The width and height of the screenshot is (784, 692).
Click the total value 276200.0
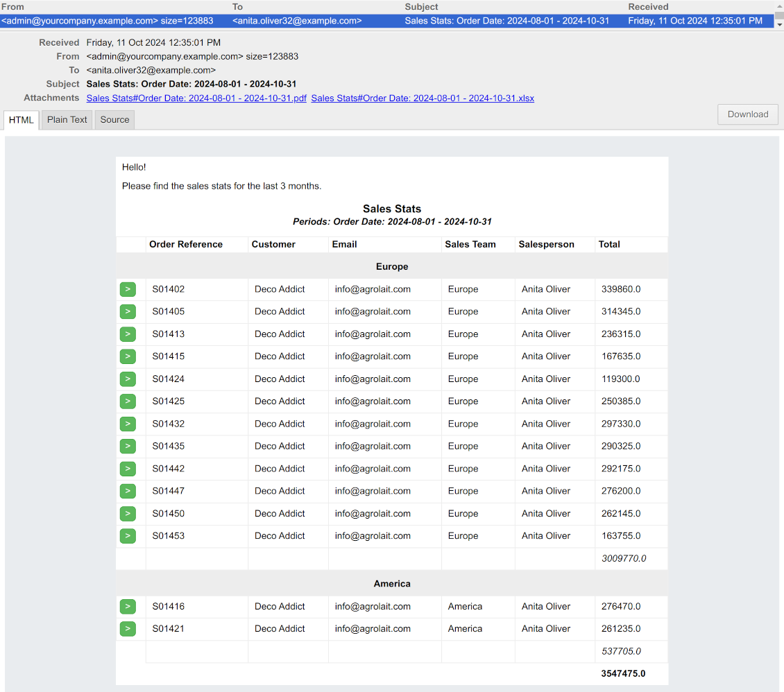(x=621, y=491)
